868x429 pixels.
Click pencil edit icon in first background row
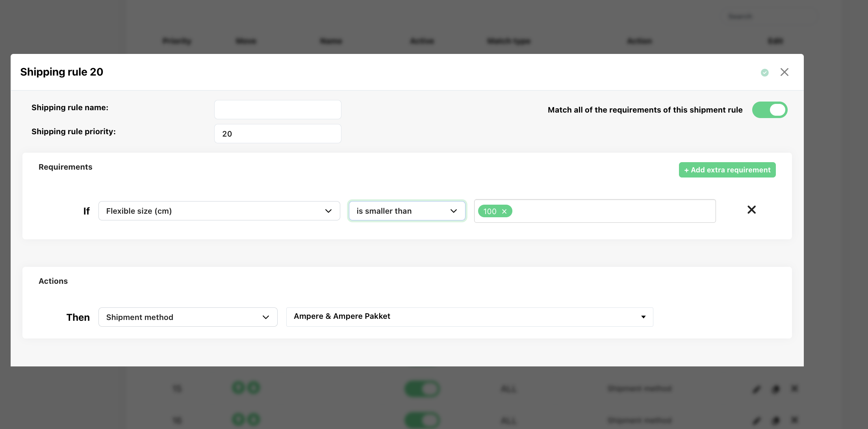[x=757, y=389]
